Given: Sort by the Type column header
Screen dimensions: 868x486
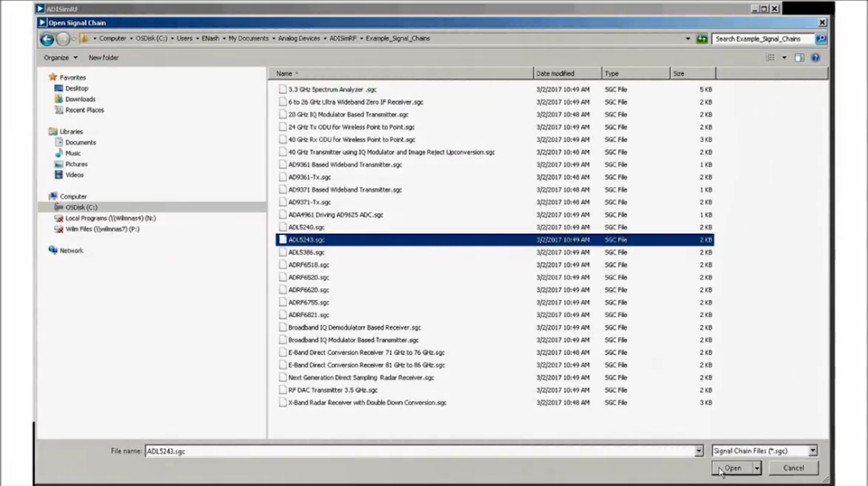Looking at the screenshot, I should (636, 74).
